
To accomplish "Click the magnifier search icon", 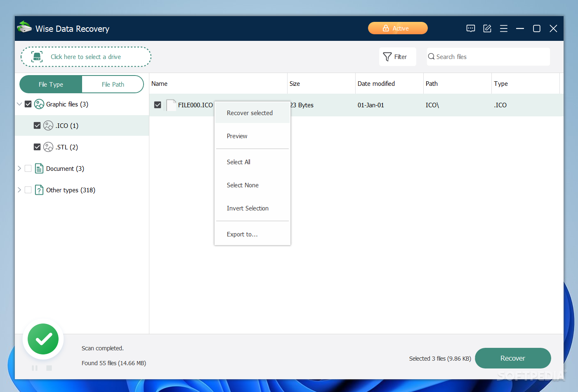I will tap(431, 57).
